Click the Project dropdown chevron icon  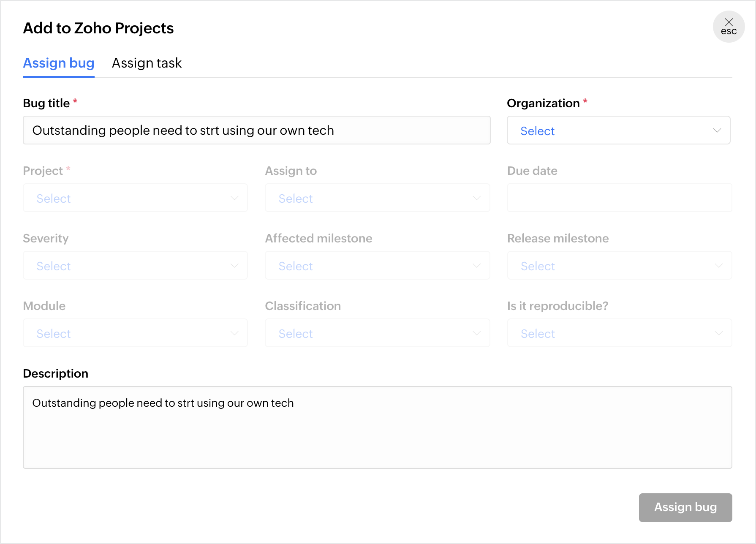(234, 198)
